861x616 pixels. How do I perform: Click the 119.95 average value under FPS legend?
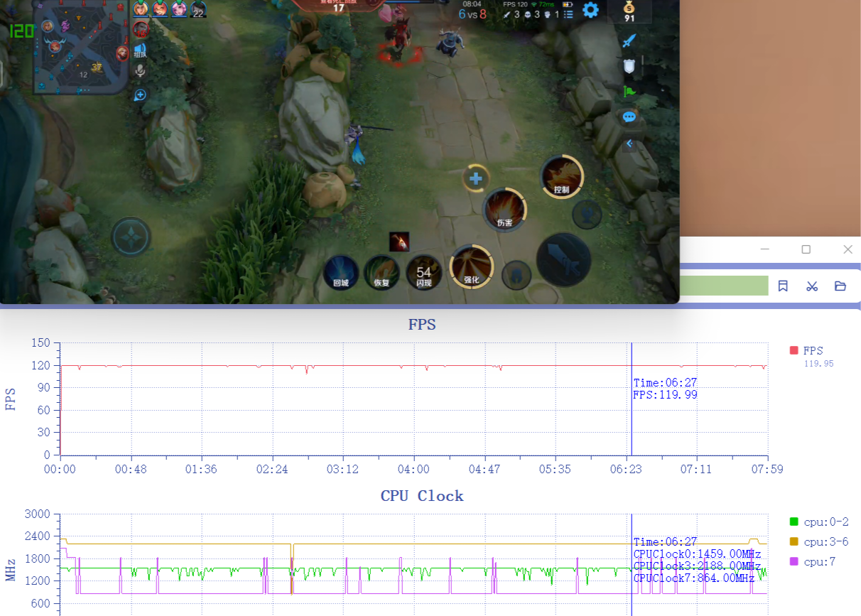[x=818, y=364]
